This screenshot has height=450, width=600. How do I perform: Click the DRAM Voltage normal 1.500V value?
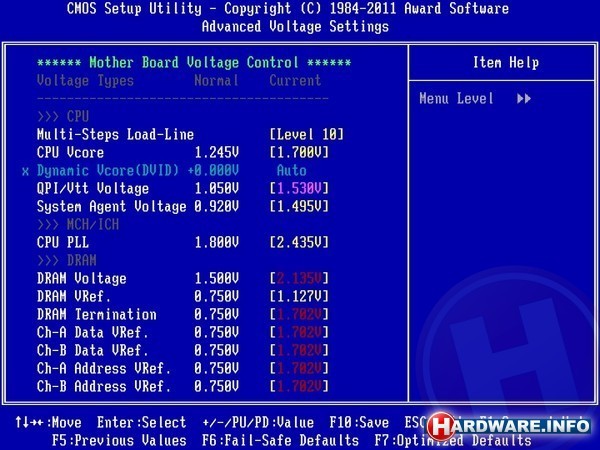click(217, 279)
